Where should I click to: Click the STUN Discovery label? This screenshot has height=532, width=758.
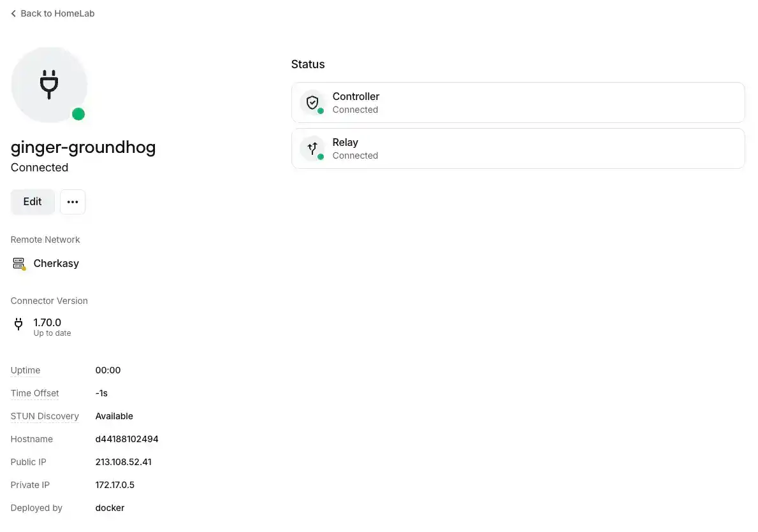[45, 416]
